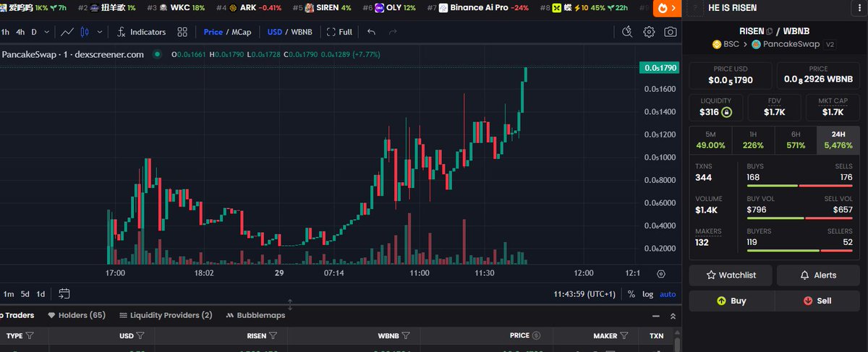Expand transactions panel with double chevron
868x352 pixels.
click(673, 316)
